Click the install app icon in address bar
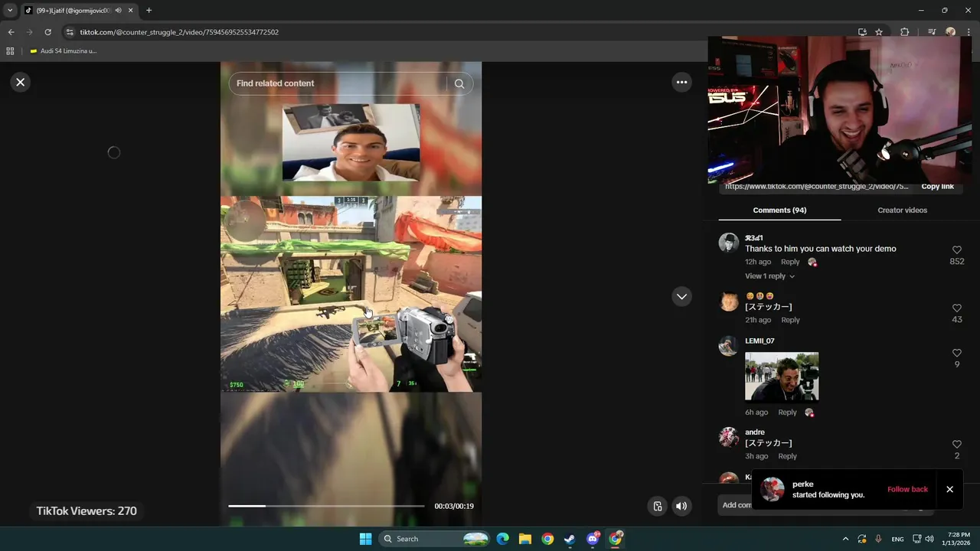The height and width of the screenshot is (551, 980). click(x=862, y=32)
